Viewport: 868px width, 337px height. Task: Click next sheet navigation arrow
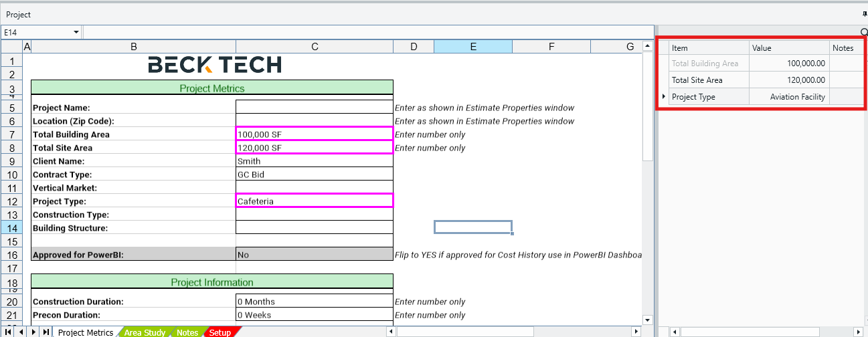[x=33, y=332]
